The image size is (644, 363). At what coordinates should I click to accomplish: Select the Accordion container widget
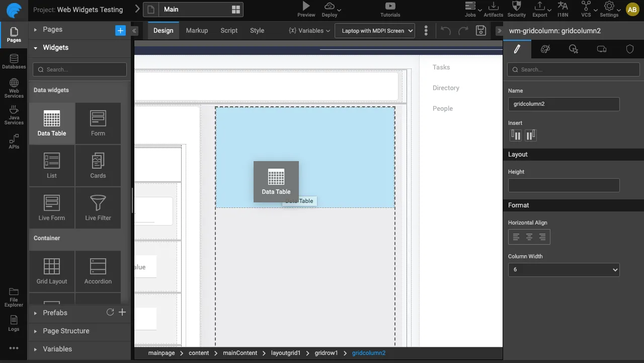(98, 271)
